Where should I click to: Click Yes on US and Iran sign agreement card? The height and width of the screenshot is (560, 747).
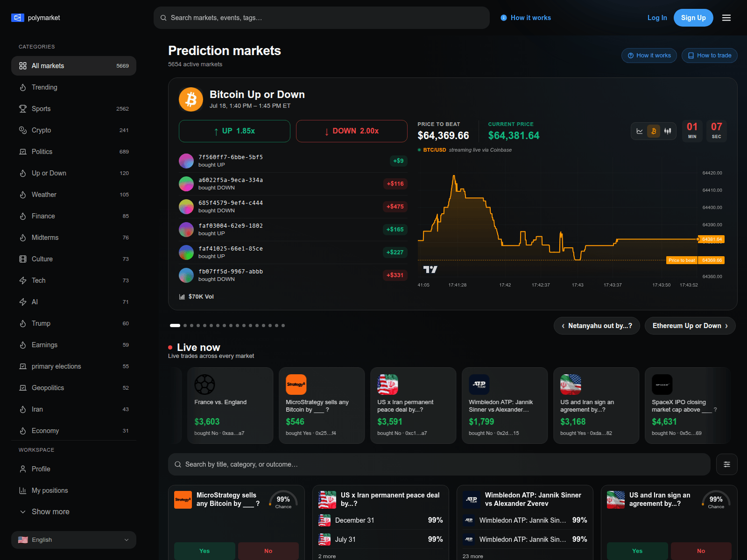point(637,551)
